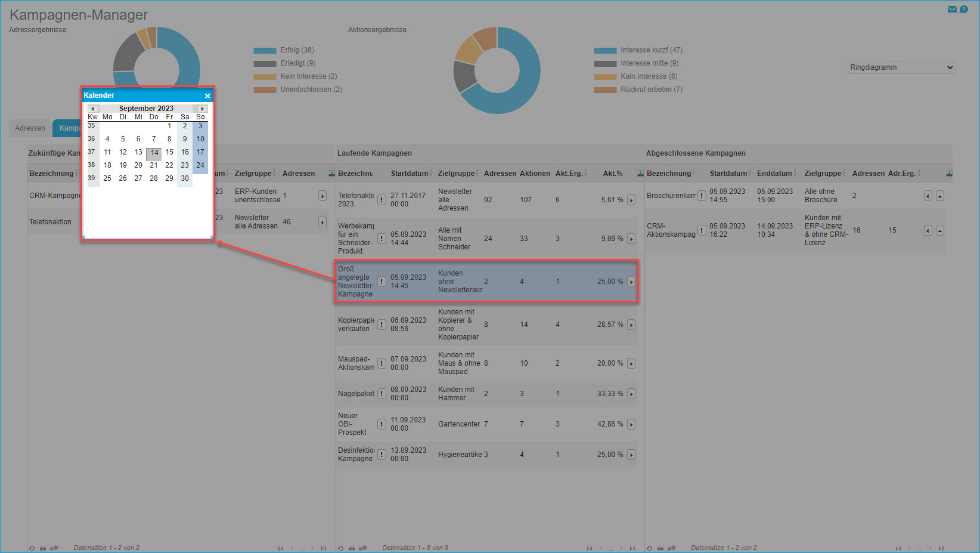Click column options icon in Abgeschlossene Kampagnen header

point(949,174)
